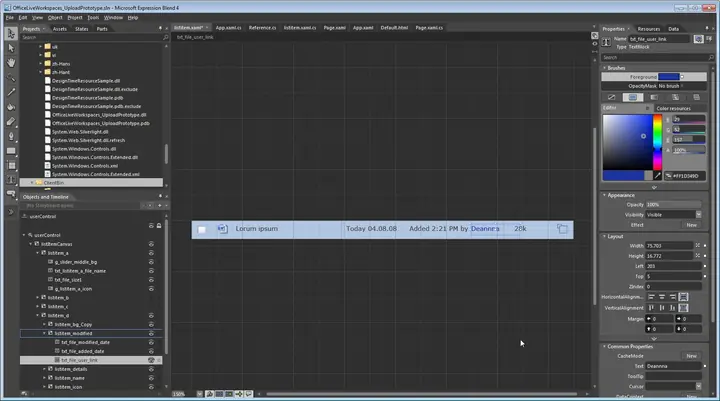Collapse the Appearance section
This screenshot has width=720, height=401.
tap(604, 195)
